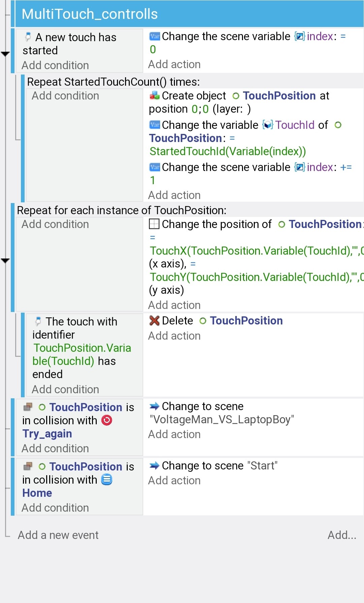Click the Change position of TouchPosition icon
The image size is (364, 603).
point(154,224)
